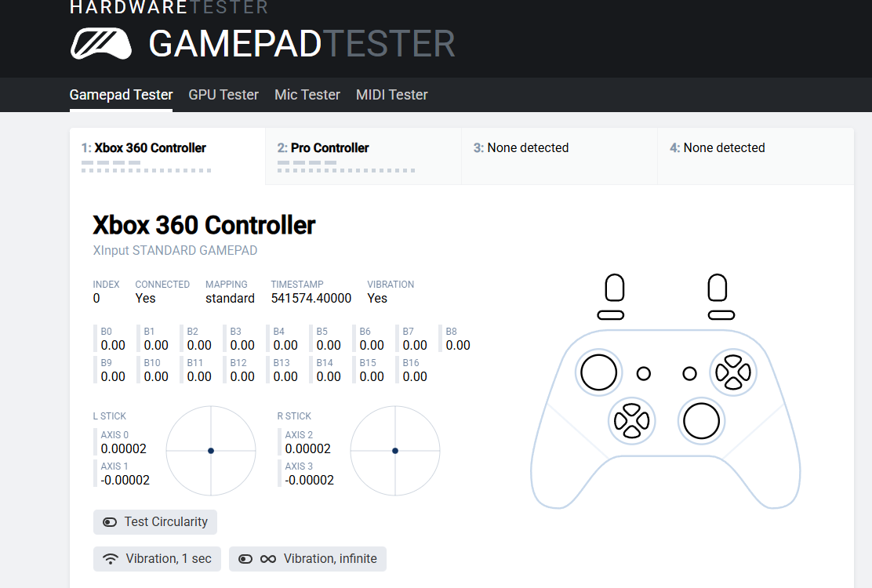Switch to the GPU Tester tab
872x588 pixels.
223,95
